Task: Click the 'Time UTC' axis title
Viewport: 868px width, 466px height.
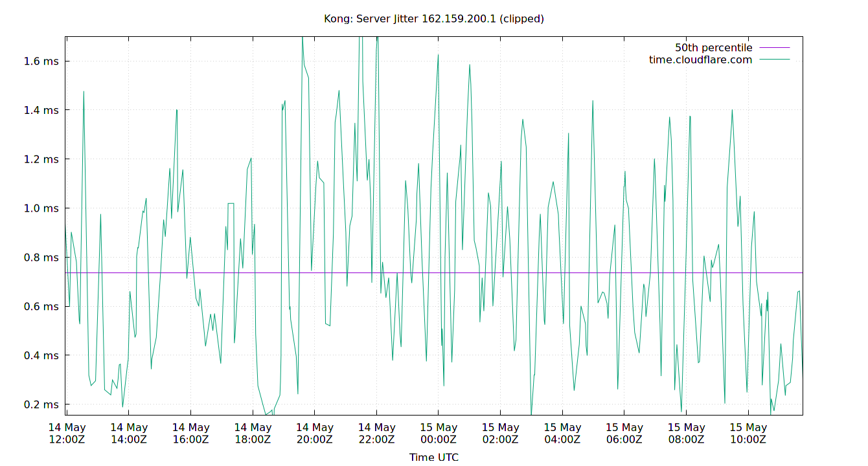Action: [x=434, y=457]
